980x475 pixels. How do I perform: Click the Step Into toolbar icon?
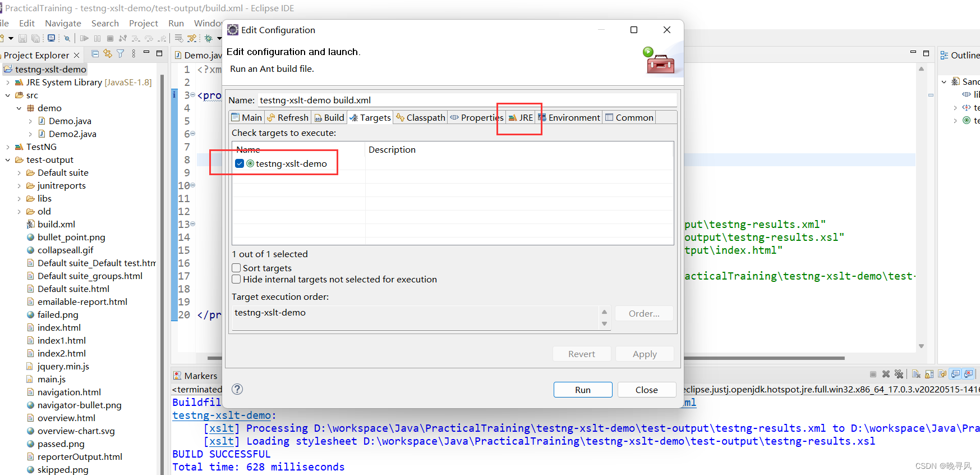point(136,38)
